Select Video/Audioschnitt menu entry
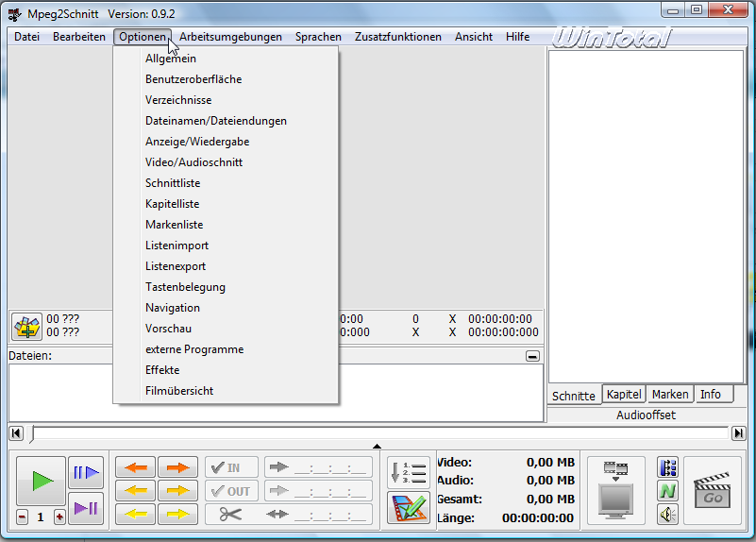 tap(226, 162)
